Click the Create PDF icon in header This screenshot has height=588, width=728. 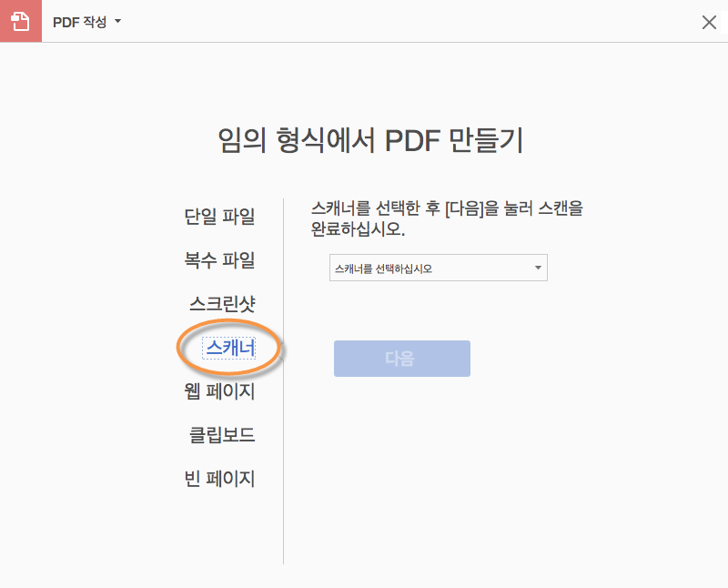tap(20, 21)
